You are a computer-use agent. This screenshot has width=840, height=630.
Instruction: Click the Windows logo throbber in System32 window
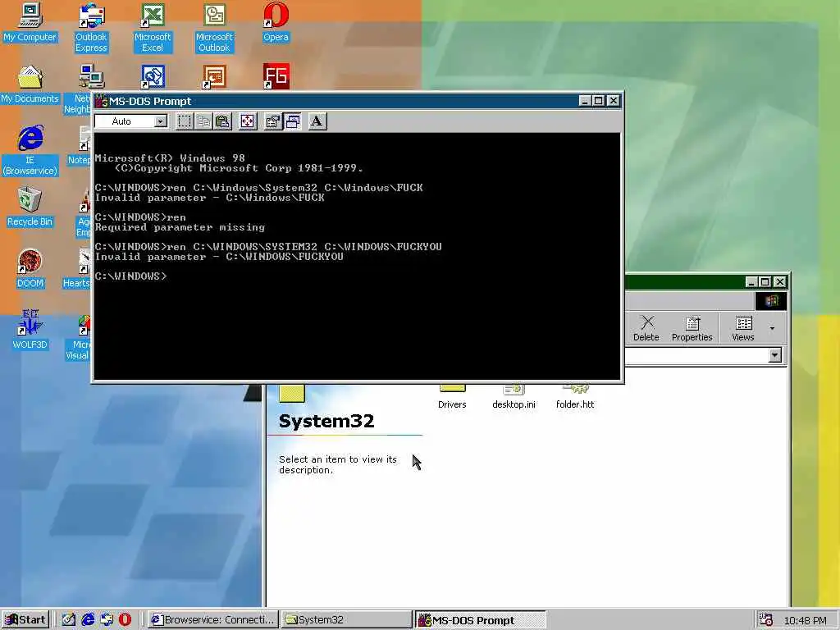771,300
